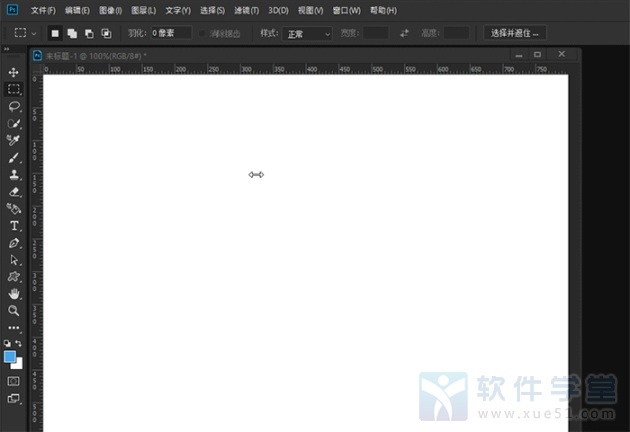Minimize the 未标题-1 document window
The height and width of the screenshot is (432, 630).
click(519, 55)
